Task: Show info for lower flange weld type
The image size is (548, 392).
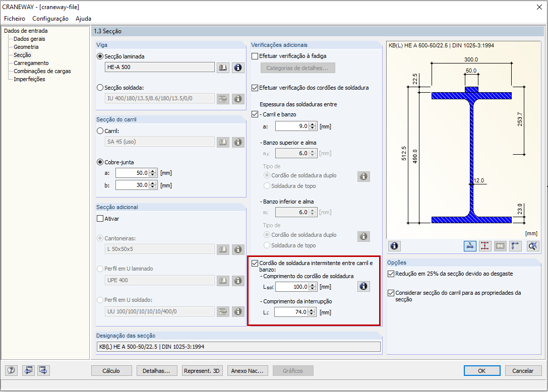Action: point(363,236)
